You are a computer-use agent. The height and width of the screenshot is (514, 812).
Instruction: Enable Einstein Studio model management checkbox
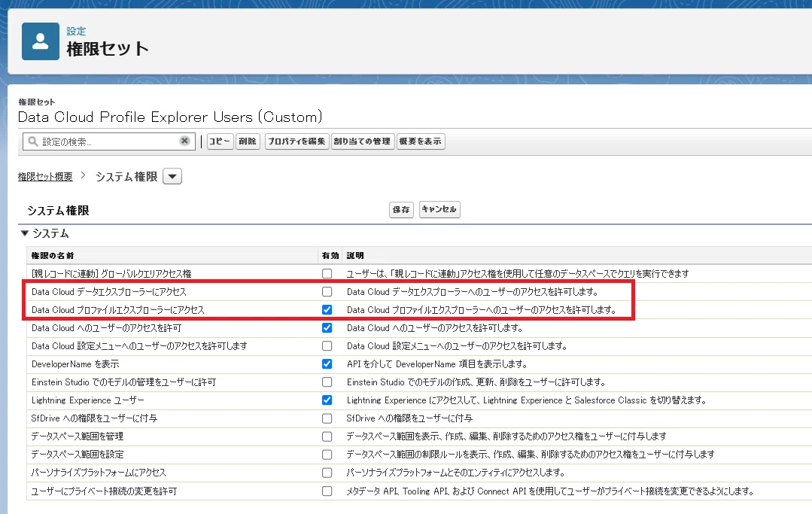click(x=327, y=382)
